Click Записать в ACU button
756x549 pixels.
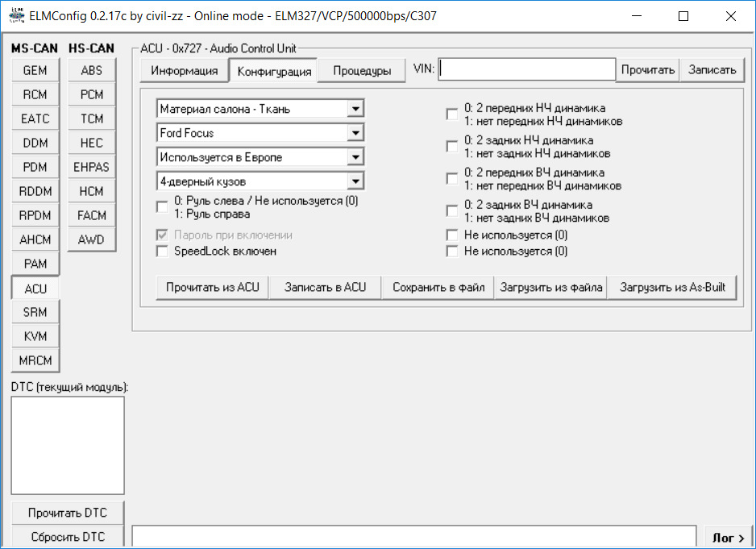pyautogui.click(x=325, y=288)
